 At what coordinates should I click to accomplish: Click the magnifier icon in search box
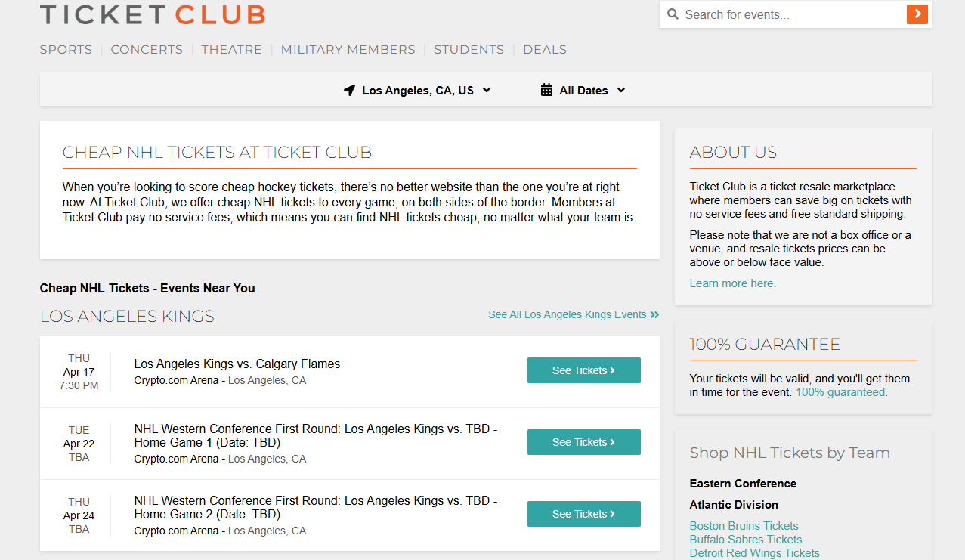(x=673, y=14)
